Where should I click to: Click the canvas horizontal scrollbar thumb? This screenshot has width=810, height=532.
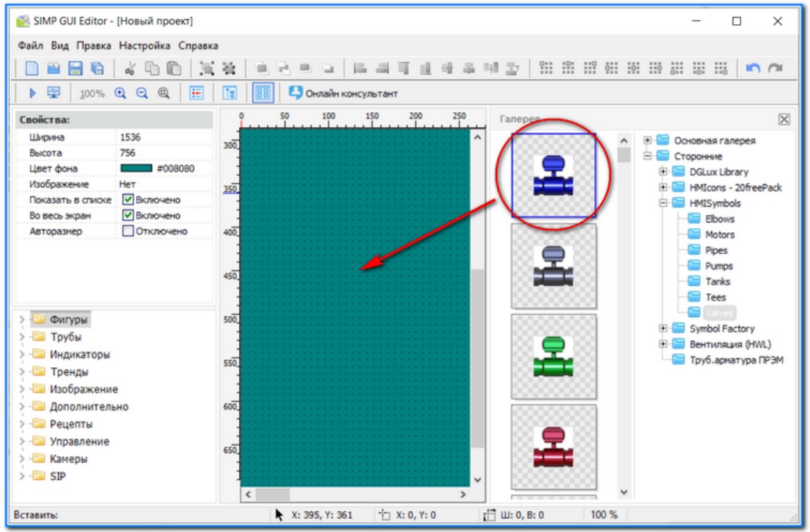coord(273,494)
